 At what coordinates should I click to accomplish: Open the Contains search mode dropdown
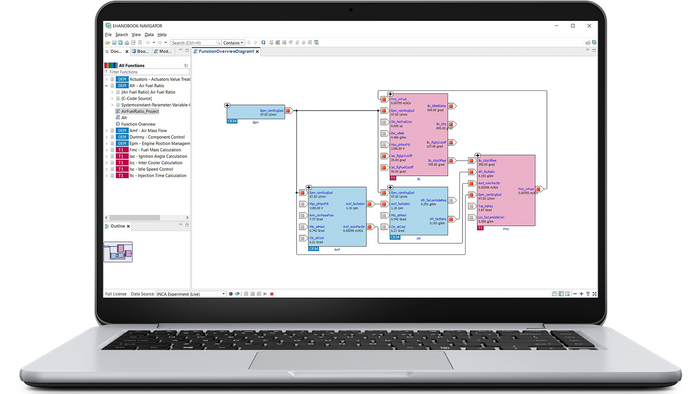(x=233, y=43)
